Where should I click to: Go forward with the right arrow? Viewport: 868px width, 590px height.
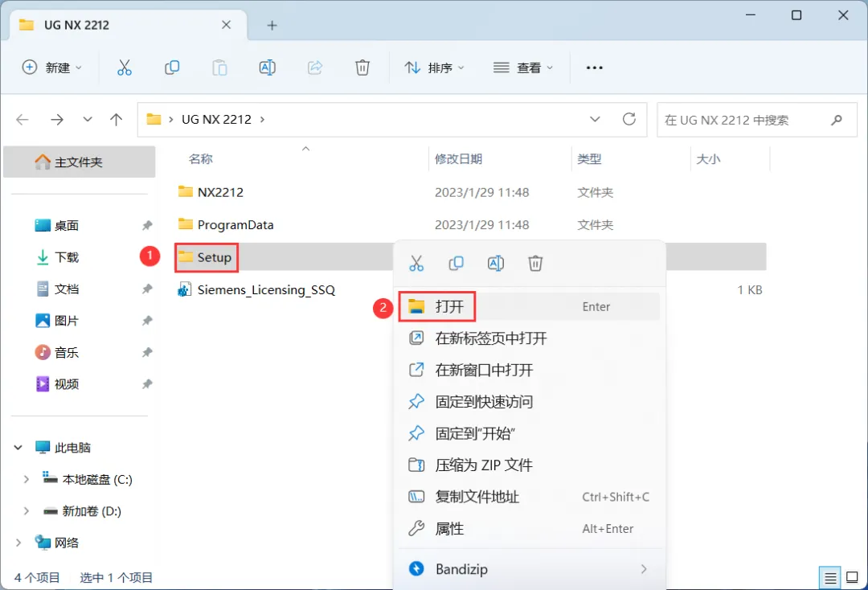56,120
